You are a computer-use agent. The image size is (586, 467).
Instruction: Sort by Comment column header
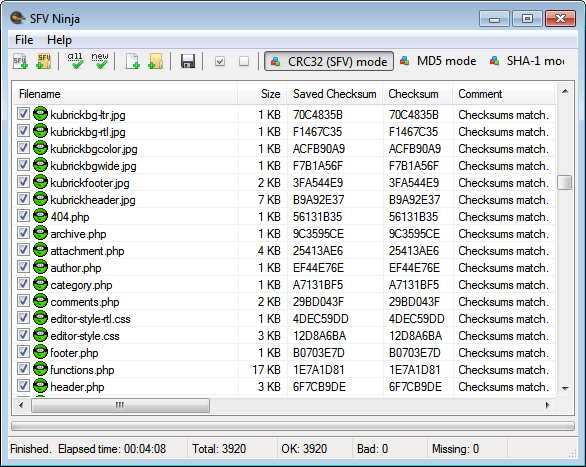click(x=504, y=94)
